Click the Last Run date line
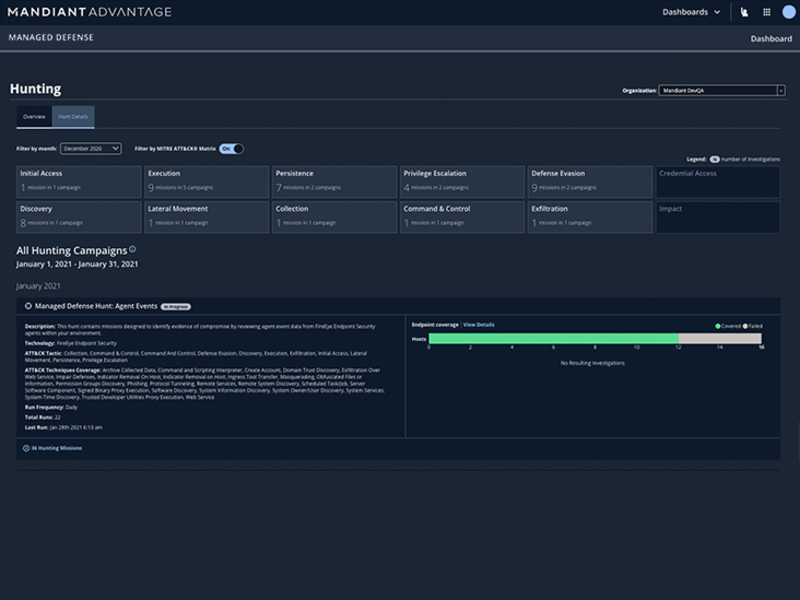The image size is (800, 600). (63, 428)
